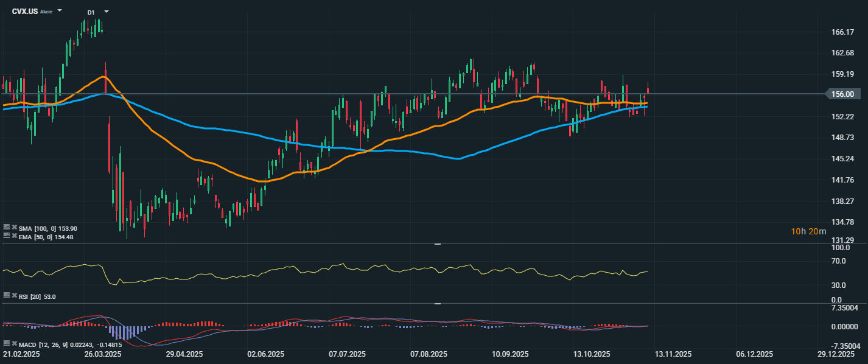The height and width of the screenshot is (364, 868).
Task: Open RSI indicator settings icon
Action: tap(6, 295)
